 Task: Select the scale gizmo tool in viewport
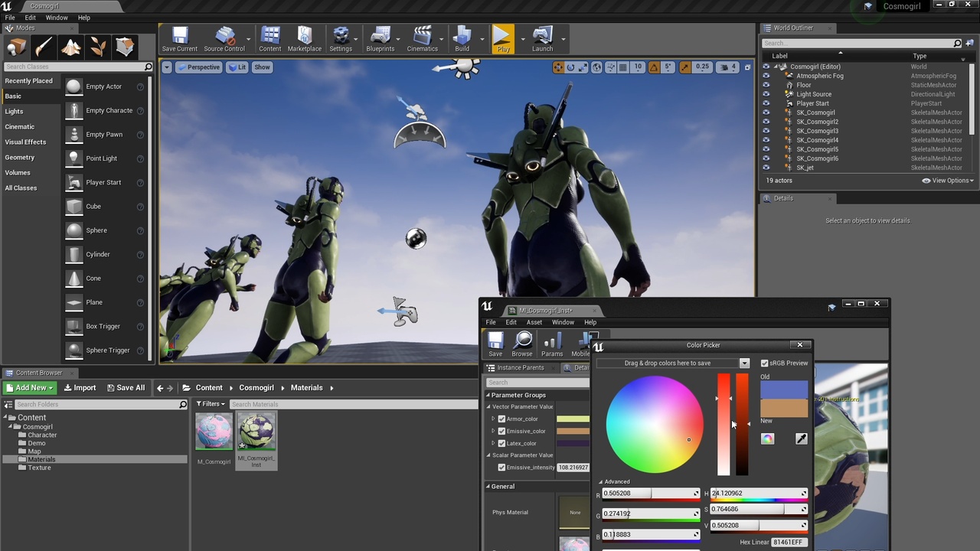583,67
